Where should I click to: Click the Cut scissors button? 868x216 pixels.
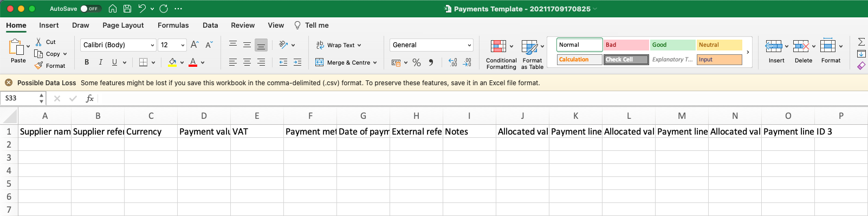pyautogui.click(x=46, y=42)
